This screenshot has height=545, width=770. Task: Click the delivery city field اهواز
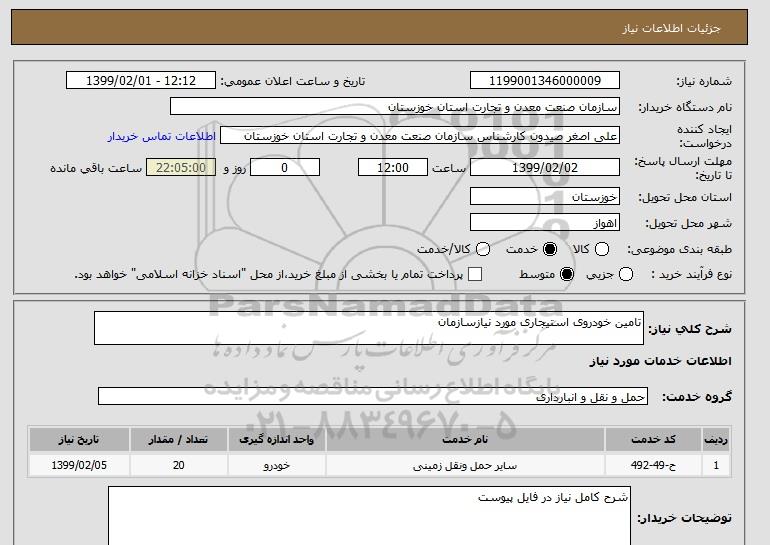coord(545,222)
